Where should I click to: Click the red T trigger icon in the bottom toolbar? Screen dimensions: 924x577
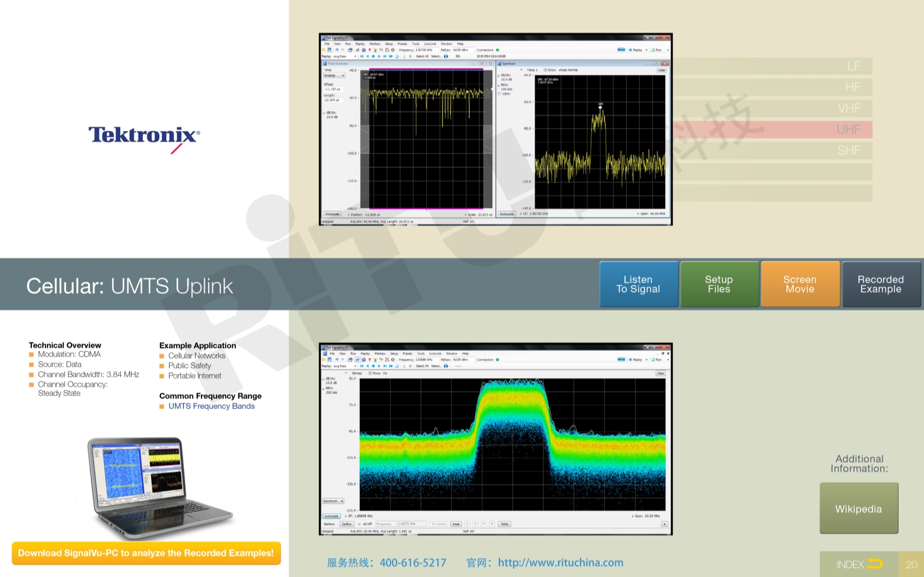tap(369, 359)
